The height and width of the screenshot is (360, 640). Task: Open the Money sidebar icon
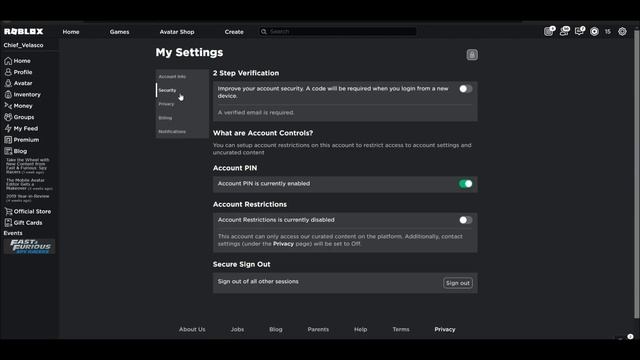coord(8,106)
